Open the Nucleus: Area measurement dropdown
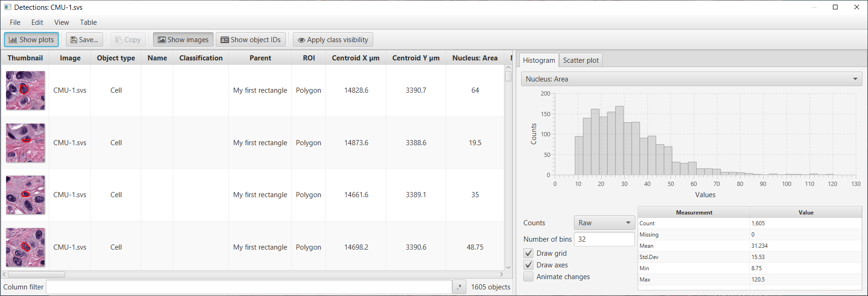Viewport: 868px width, 296px height. coord(691,79)
